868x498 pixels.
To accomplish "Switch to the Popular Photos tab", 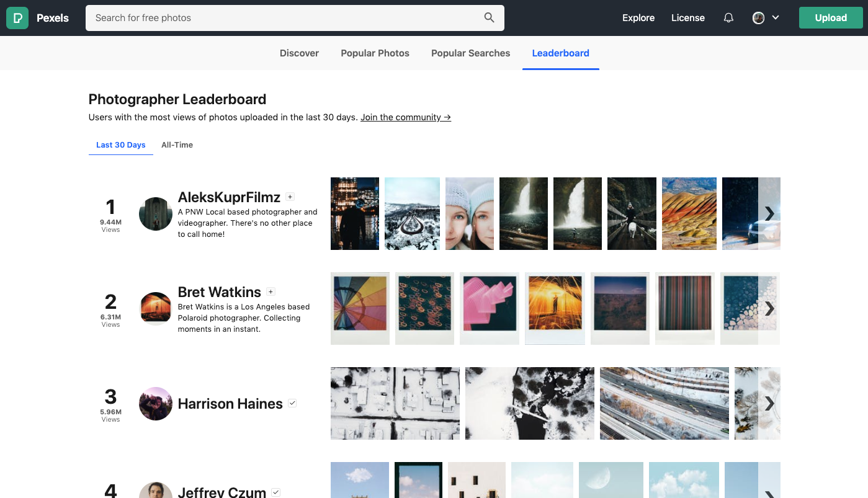I will coord(375,53).
